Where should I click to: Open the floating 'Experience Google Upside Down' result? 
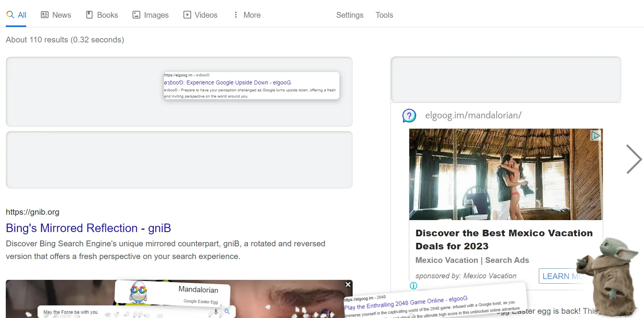(227, 82)
